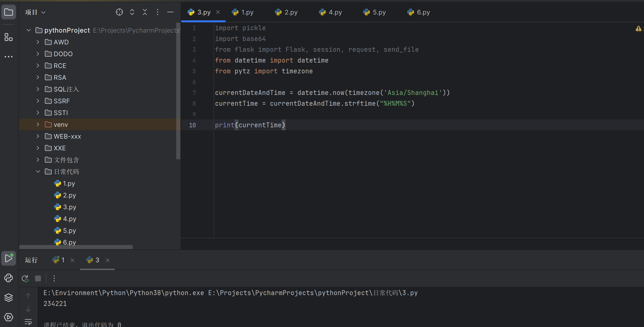Screen dimensions: 644x327
Task: Select 1.py in the project tree
Action: (64, 183)
